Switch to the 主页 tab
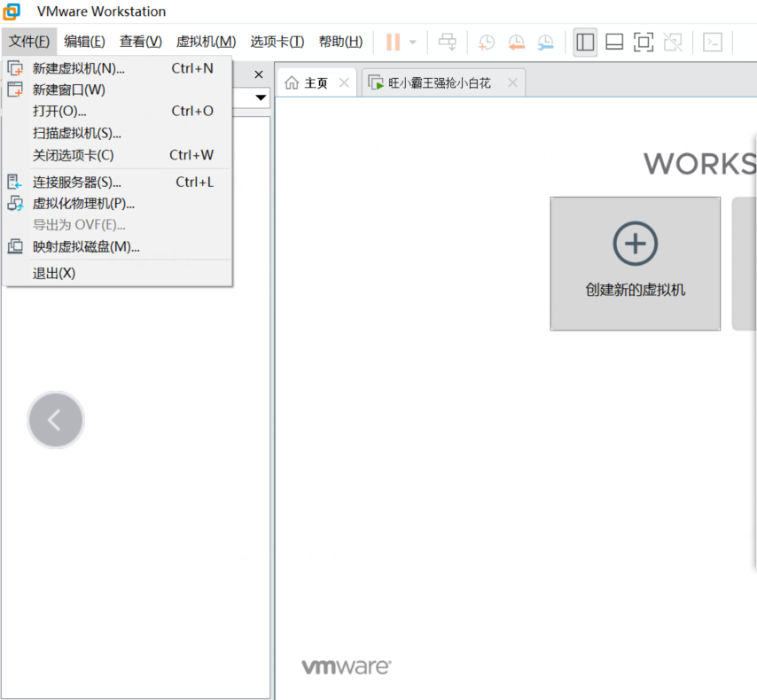This screenshot has width=757, height=700. pyautogui.click(x=316, y=83)
